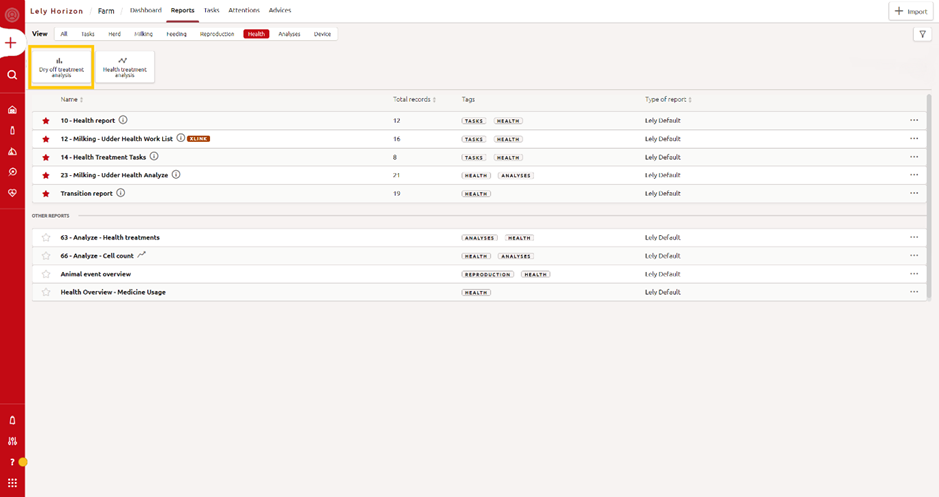Open more options for 12 - Milking - Udder Health Work List
This screenshot has height=497, width=939.
point(914,138)
